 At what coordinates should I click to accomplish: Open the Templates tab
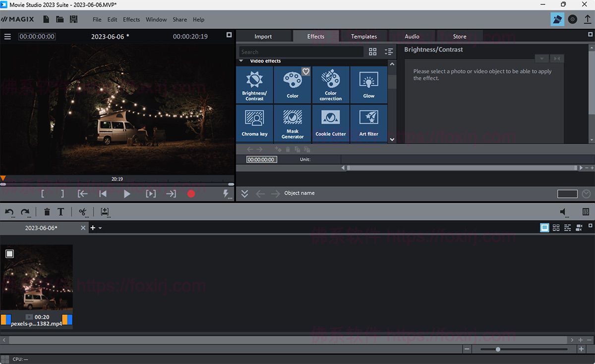point(364,36)
